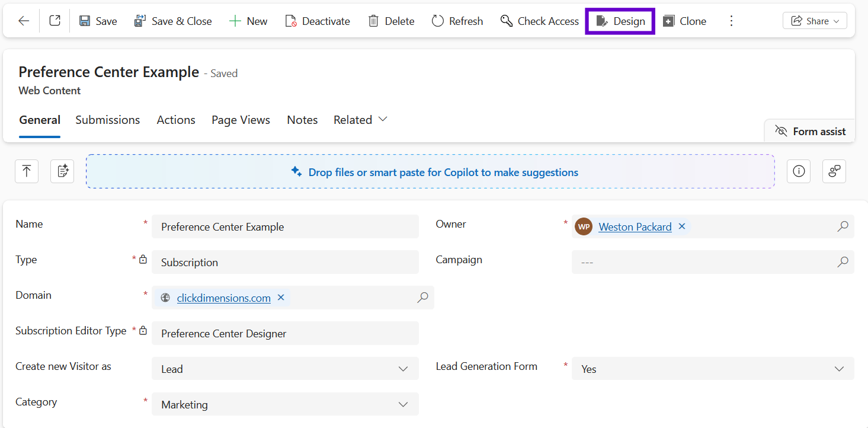
Task: Remove Weston Packard from Owner
Action: point(681,226)
